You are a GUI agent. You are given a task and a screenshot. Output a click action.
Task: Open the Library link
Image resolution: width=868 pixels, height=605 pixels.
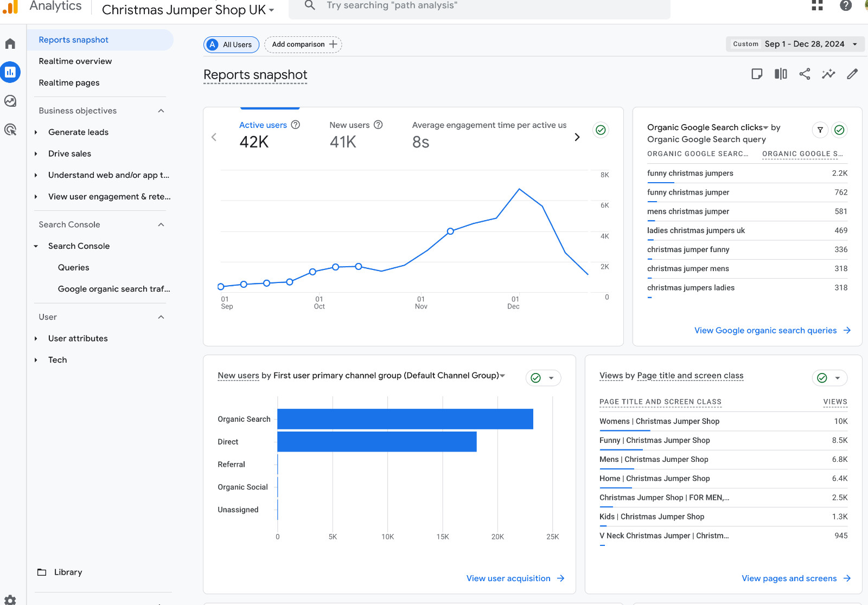68,572
